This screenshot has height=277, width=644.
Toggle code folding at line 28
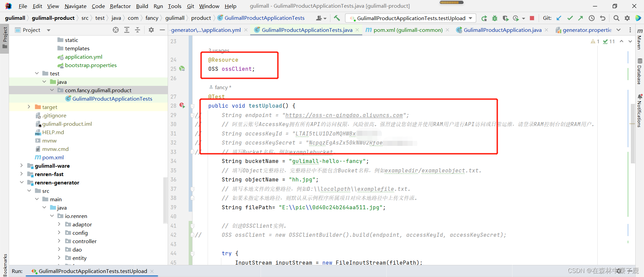pyautogui.click(x=193, y=106)
